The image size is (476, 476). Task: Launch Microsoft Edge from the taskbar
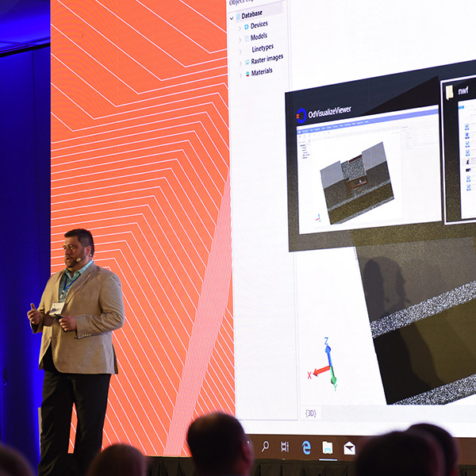click(x=306, y=447)
